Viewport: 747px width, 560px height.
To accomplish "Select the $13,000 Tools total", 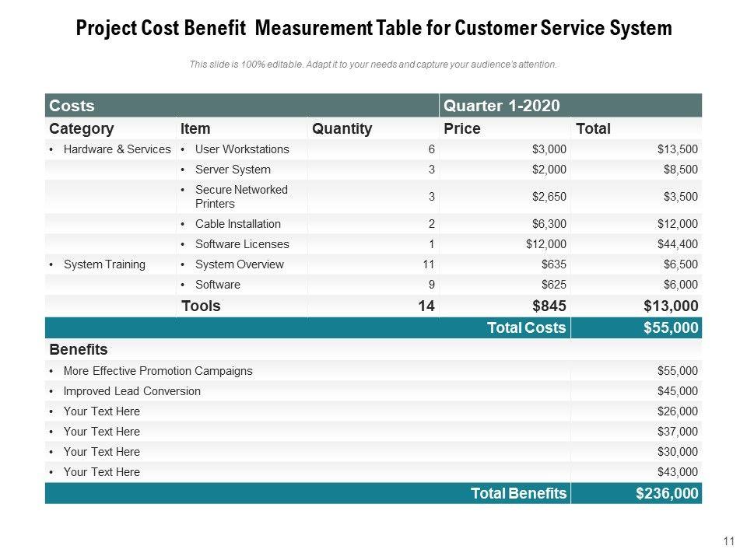I will [671, 306].
